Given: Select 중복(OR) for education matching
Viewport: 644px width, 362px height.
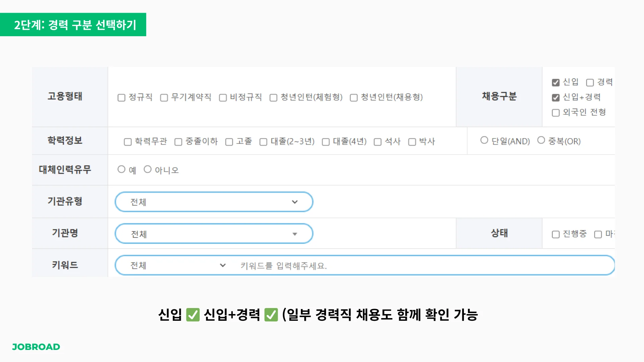Looking at the screenshot, I should [x=541, y=140].
